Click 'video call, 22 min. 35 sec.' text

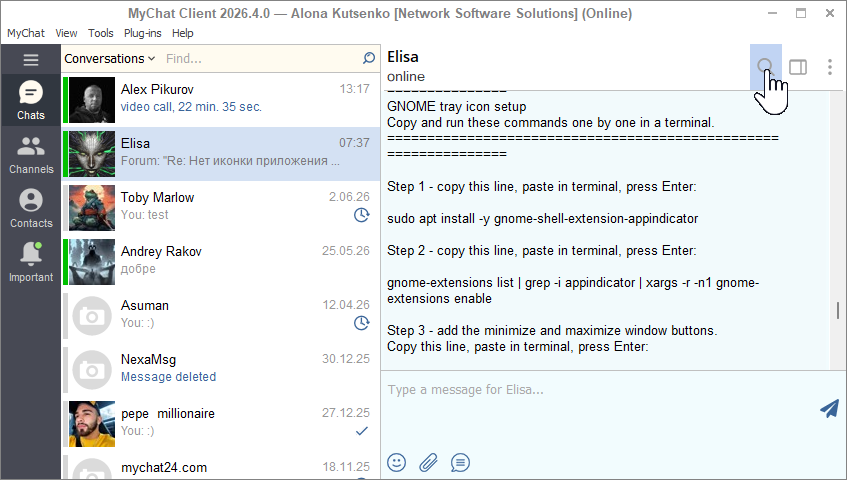[191, 107]
